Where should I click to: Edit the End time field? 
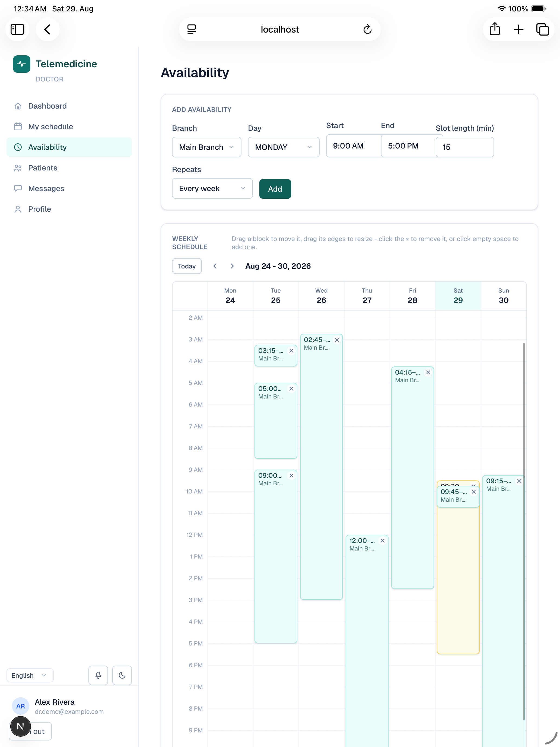coord(408,145)
